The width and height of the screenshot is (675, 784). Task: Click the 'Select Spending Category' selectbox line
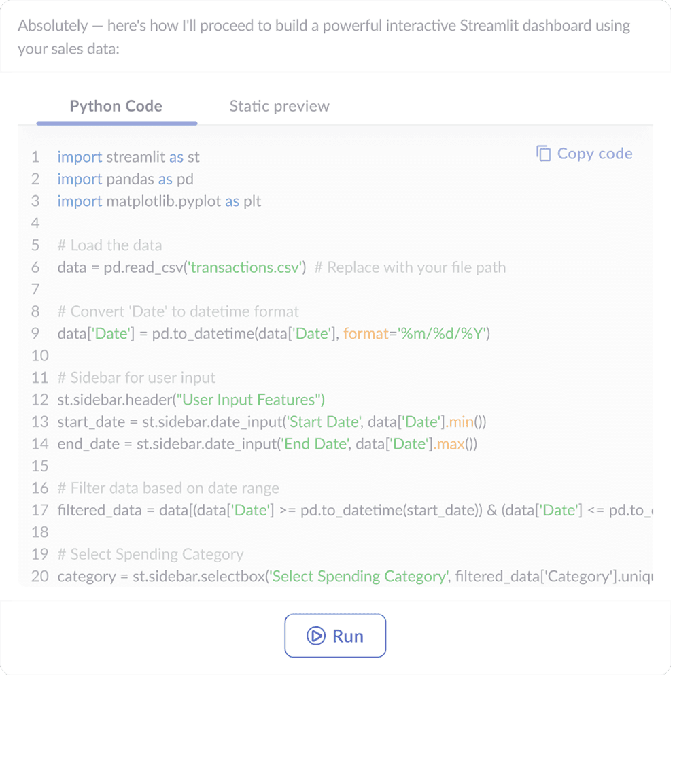[355, 577]
